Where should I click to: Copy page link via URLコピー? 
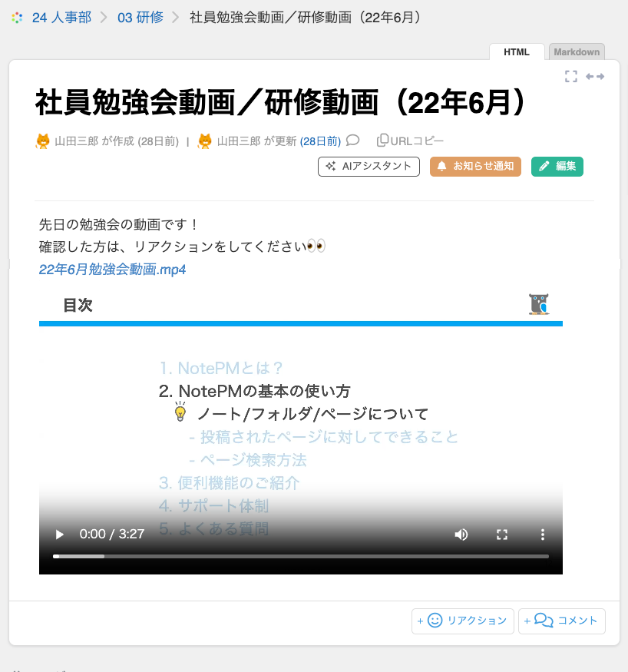[x=410, y=141]
